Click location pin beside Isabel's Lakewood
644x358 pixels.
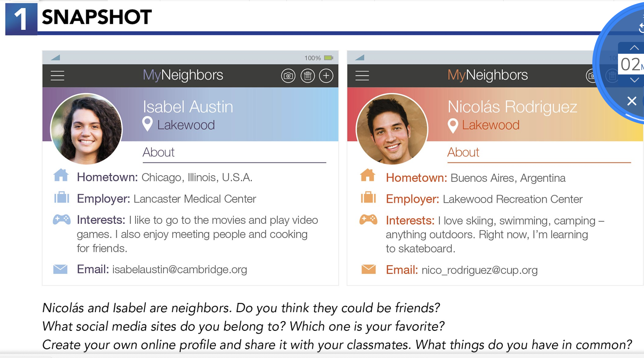click(x=147, y=124)
